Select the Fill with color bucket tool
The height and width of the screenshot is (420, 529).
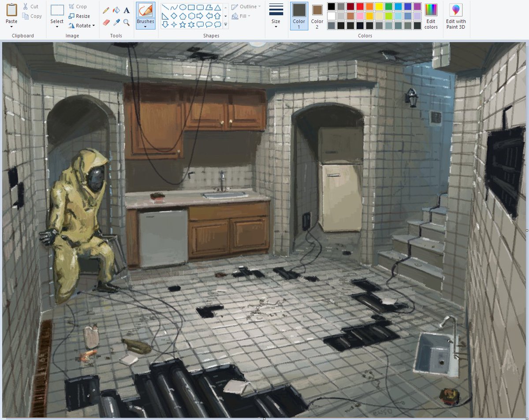click(116, 10)
